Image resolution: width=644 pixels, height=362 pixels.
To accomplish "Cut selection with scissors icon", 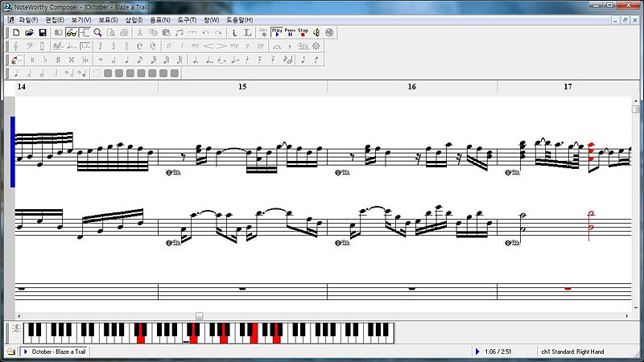I will pyautogui.click(x=140, y=32).
